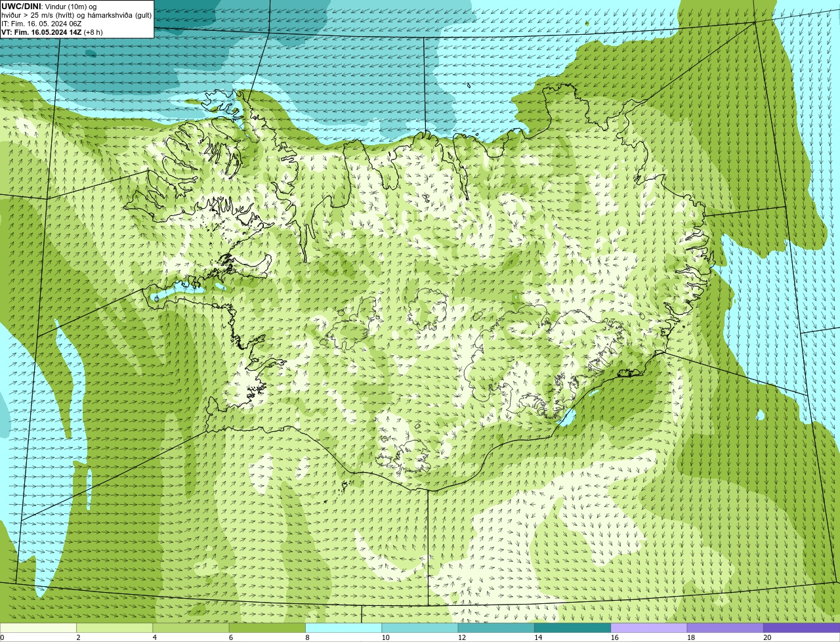Click the title line "UWC/DINI: Vindur (10m) og"
Image resolution: width=840 pixels, height=642 pixels.
(49, 7)
